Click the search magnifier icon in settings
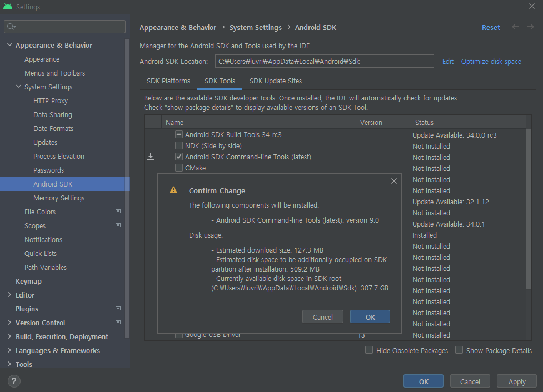The width and height of the screenshot is (543, 392). tap(12, 27)
